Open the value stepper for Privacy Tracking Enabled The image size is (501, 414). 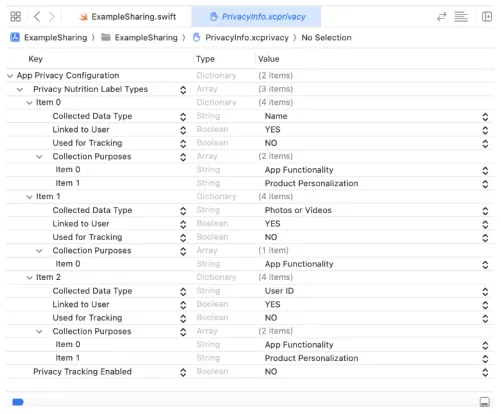[485, 372]
